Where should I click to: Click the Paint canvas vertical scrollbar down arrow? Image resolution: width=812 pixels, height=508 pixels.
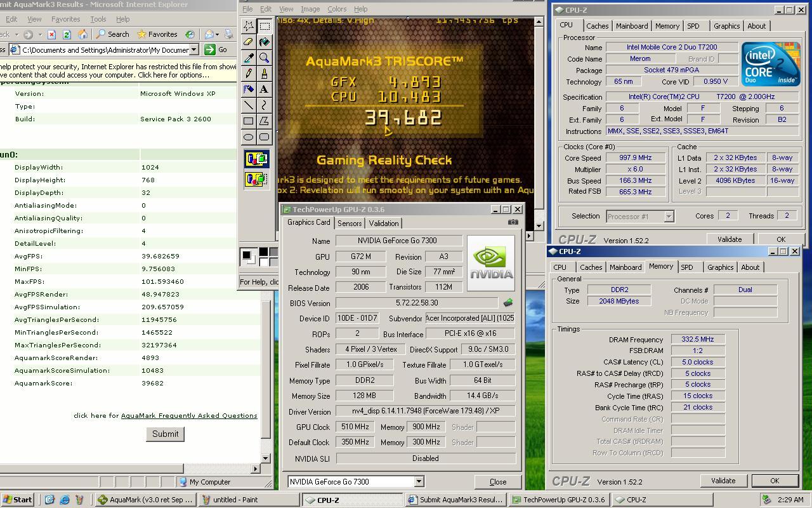click(539, 225)
